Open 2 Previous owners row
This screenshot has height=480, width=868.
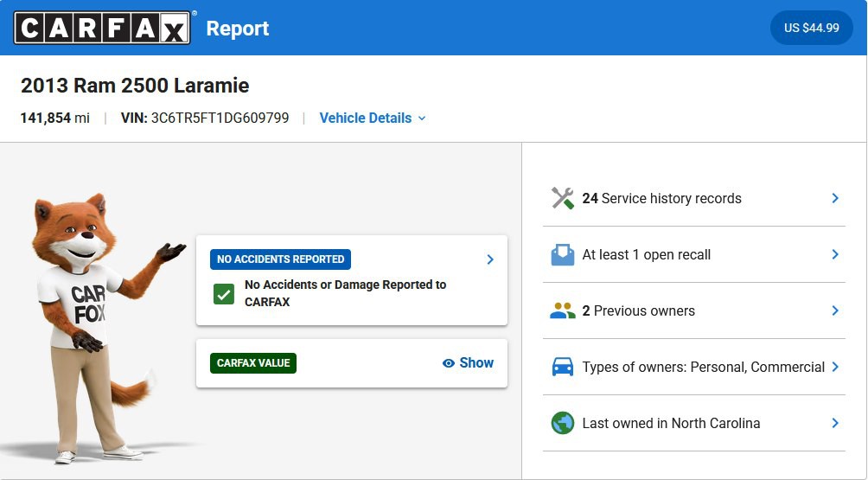(x=694, y=310)
